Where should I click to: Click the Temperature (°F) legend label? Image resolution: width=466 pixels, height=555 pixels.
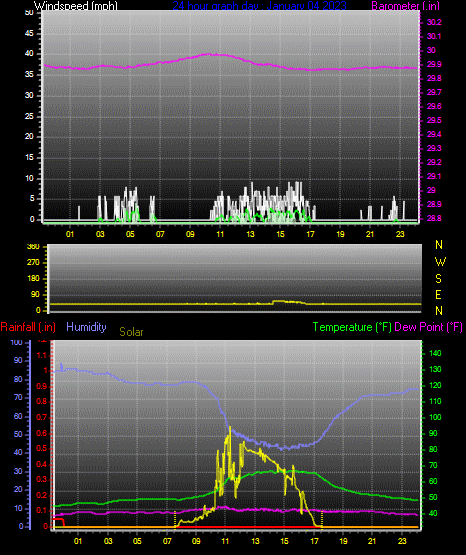click(x=352, y=327)
